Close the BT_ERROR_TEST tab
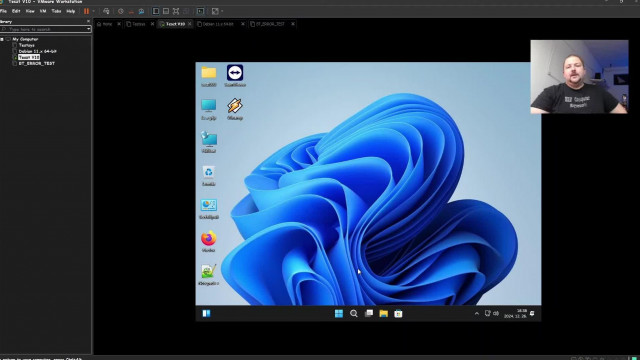 tap(293, 24)
